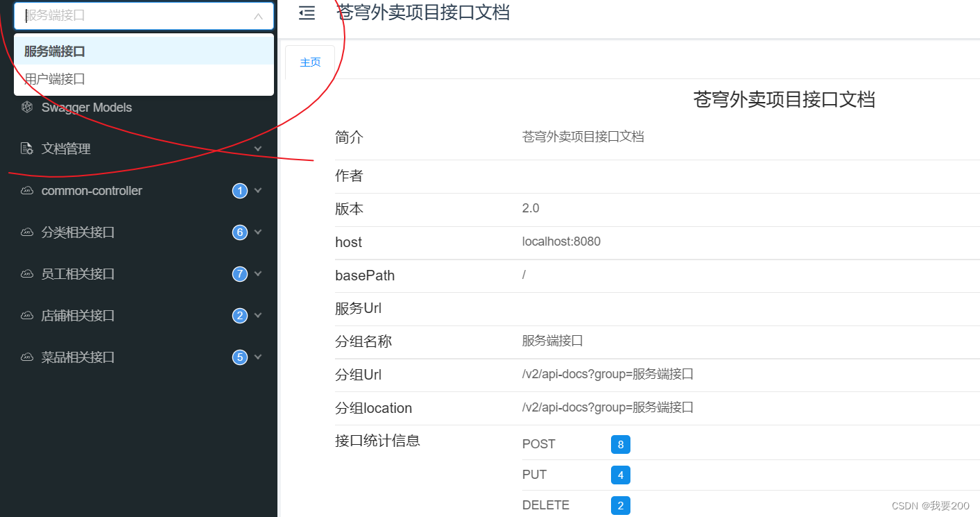Click the badge 6 on 分类相关接口
Viewport: 980px width, 517px height.
[240, 232]
